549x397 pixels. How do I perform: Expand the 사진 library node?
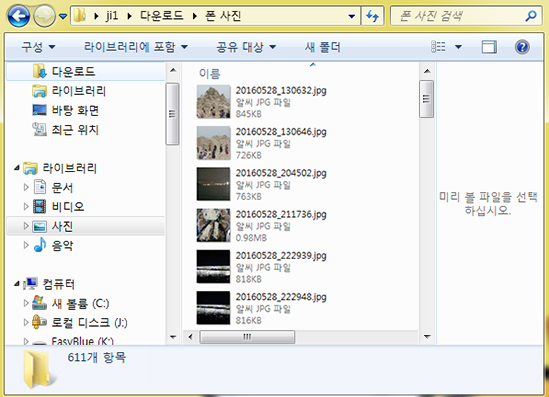(x=26, y=226)
